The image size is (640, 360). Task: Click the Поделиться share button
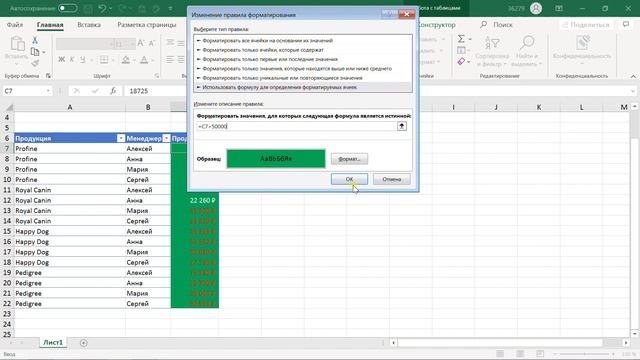click(586, 25)
